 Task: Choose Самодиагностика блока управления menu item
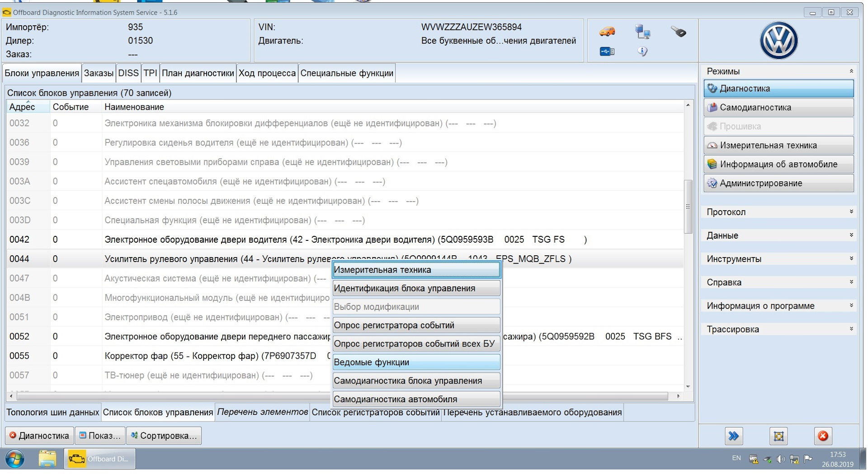point(416,381)
